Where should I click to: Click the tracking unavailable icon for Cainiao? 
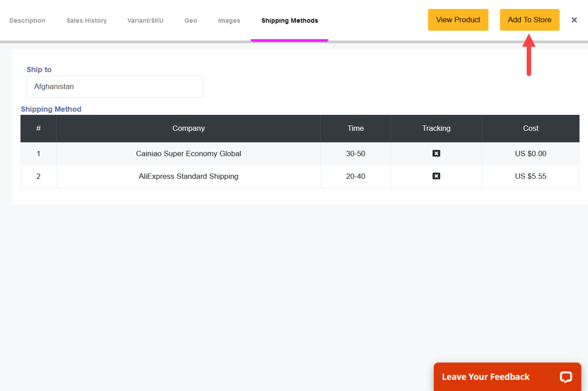436,154
